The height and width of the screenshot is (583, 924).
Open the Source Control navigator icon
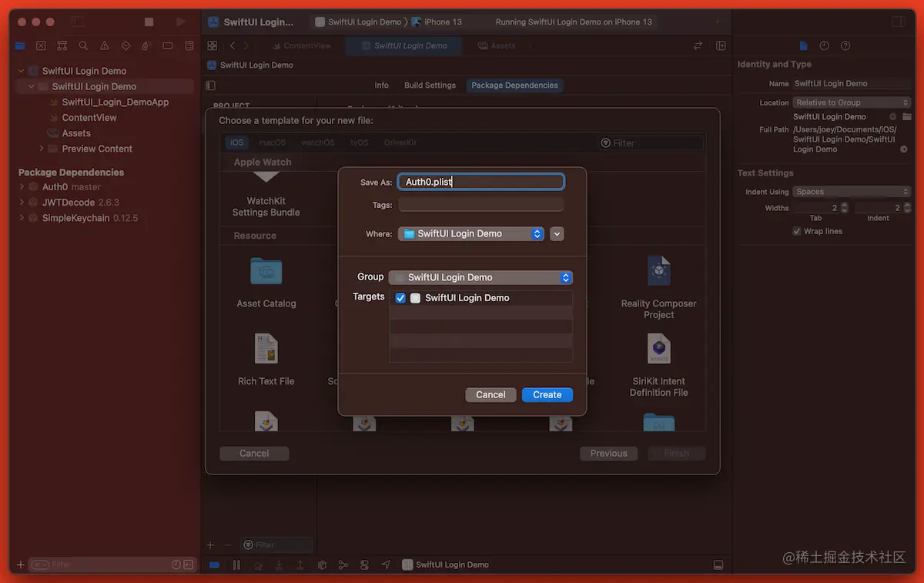(x=41, y=46)
